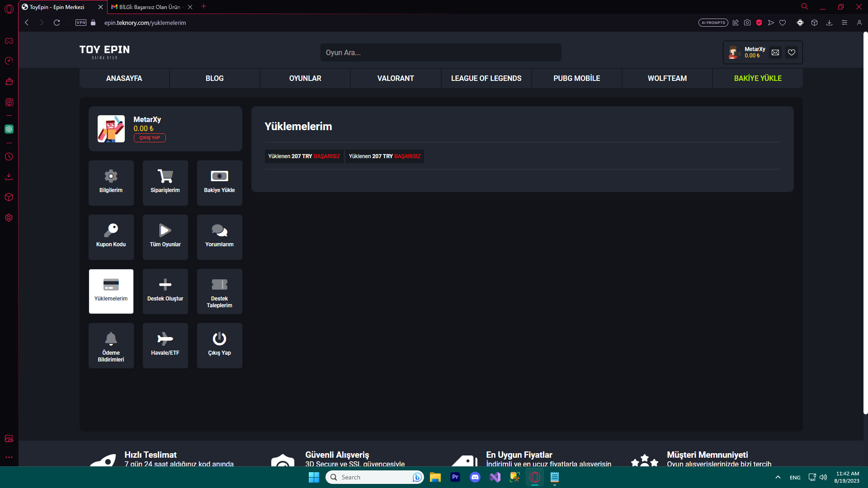Screen dimensions: 868x488
Task: Open Discord from the Windows taskbar
Action: [475, 477]
